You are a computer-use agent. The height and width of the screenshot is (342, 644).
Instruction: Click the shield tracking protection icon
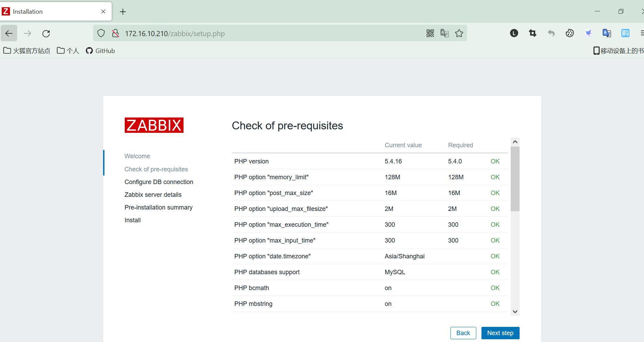pos(101,33)
